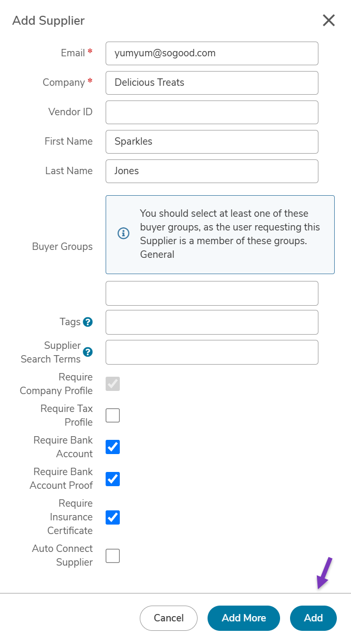Enable Auto Connect Supplier checkbox

coord(112,556)
